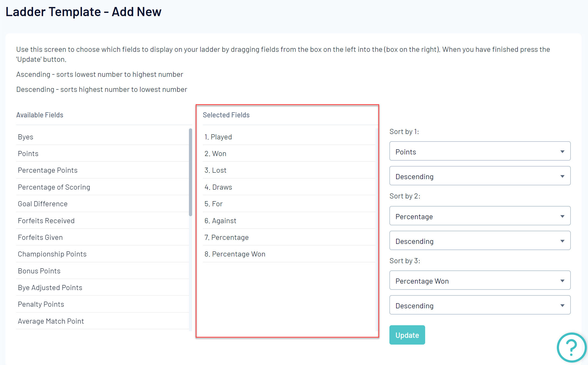588x365 pixels.
Task: Click the Average Match Point field
Action: (x=102, y=321)
